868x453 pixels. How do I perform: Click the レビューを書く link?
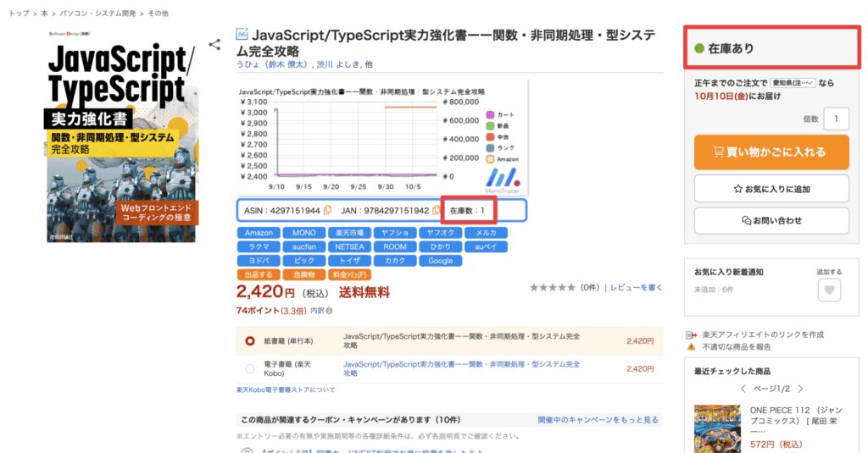pos(636,288)
